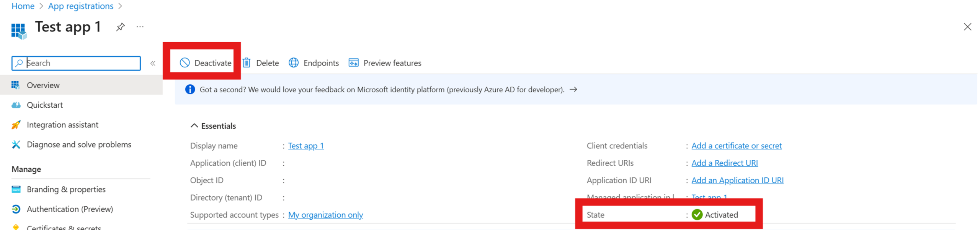Click the sidebar Search input field
Viewport: 980px width, 230px height.
(x=80, y=63)
